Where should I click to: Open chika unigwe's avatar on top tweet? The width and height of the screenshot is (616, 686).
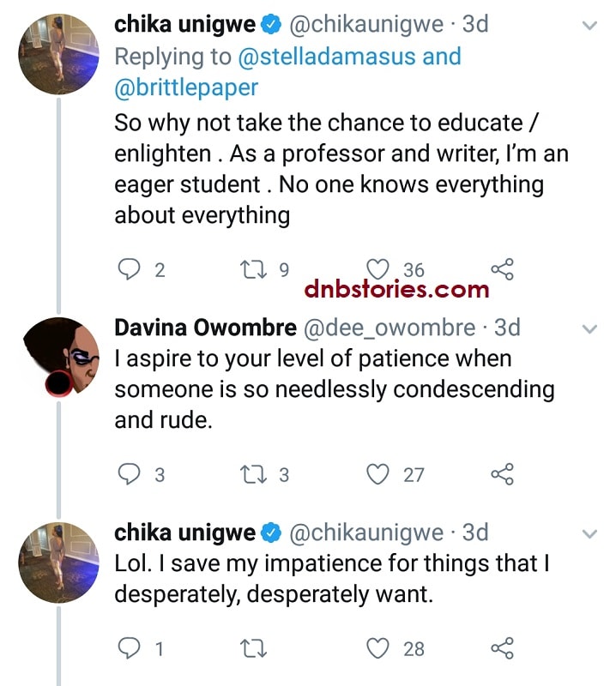click(58, 54)
